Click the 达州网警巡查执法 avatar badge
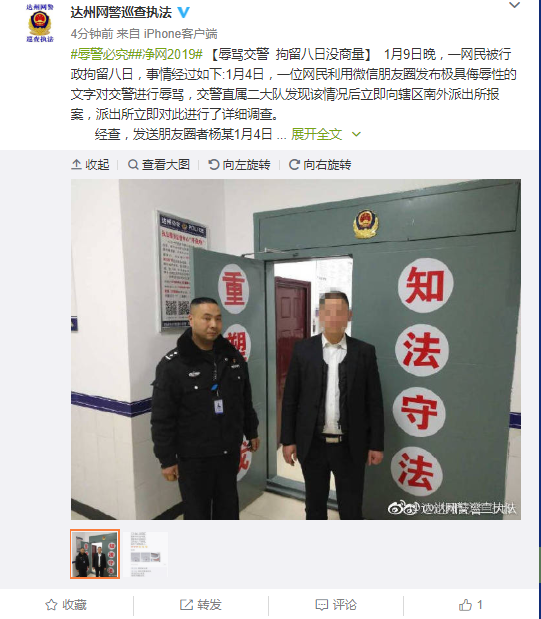541x619 pixels. tap(40, 23)
